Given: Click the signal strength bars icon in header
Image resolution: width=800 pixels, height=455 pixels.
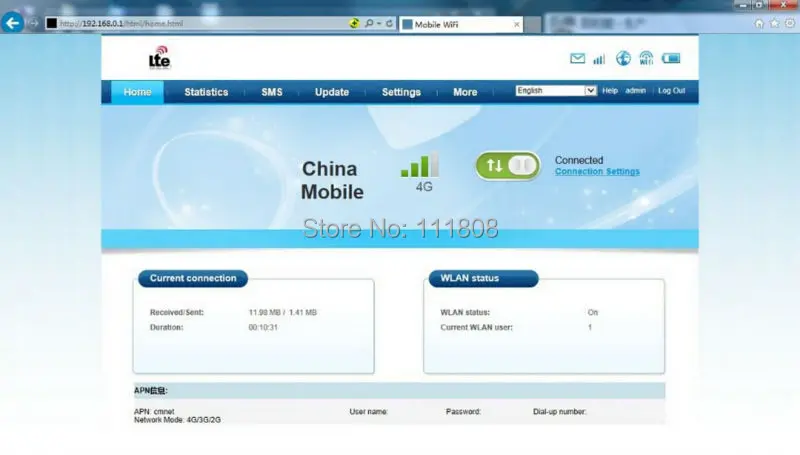Looking at the screenshot, I should click(x=599, y=60).
